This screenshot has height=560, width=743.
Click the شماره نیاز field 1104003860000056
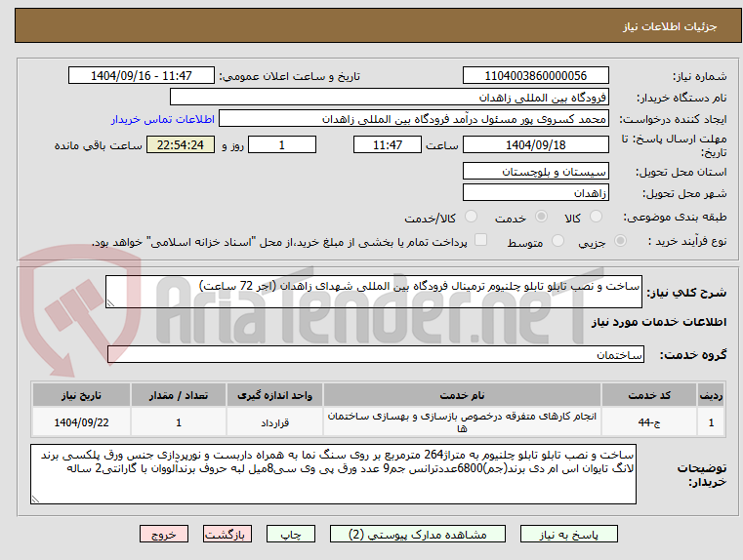tap(535, 76)
